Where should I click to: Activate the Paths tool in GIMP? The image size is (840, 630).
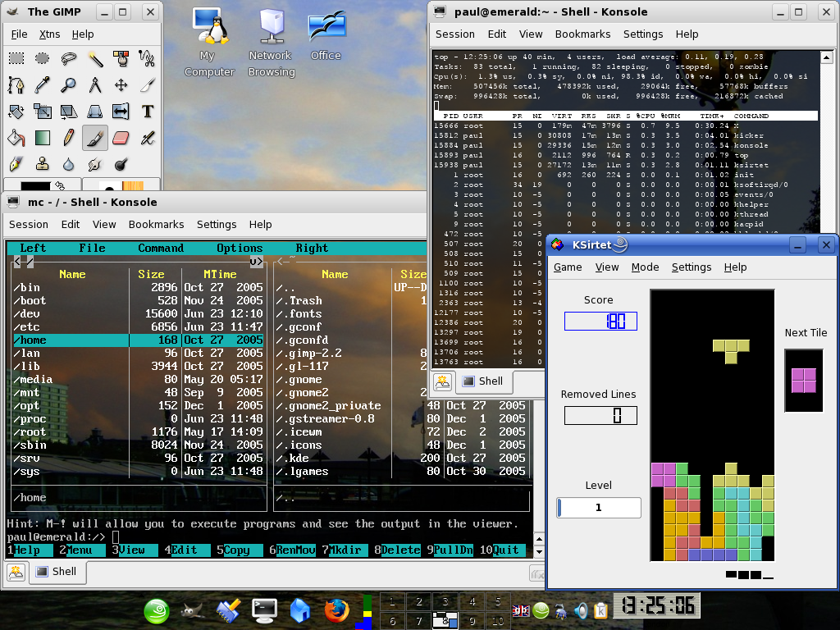point(16,84)
